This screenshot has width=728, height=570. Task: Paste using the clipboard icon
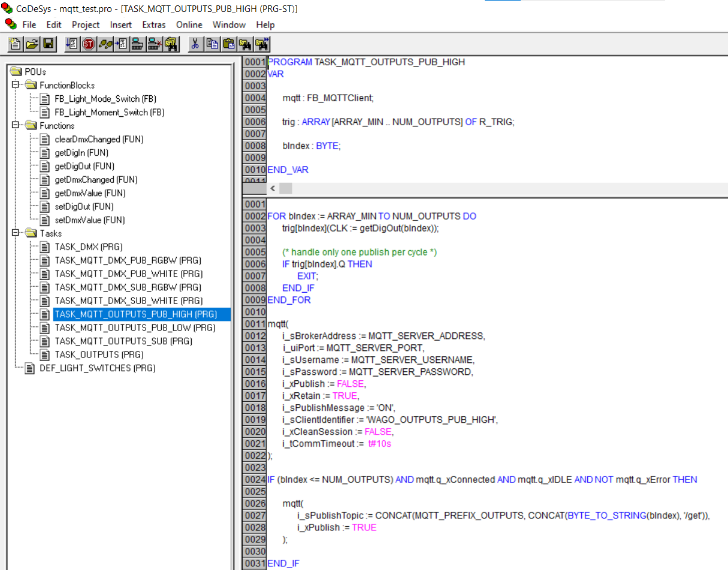(229, 44)
